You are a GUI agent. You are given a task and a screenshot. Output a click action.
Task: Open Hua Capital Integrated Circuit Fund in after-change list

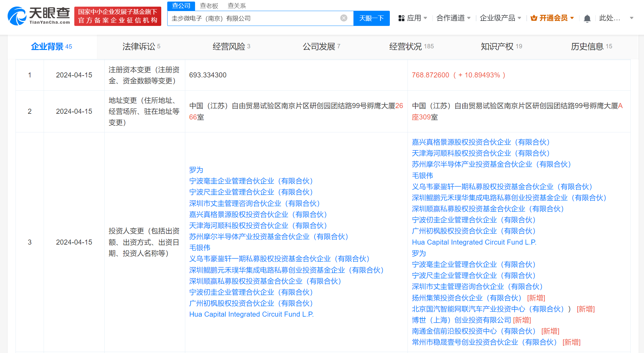tap(474, 242)
